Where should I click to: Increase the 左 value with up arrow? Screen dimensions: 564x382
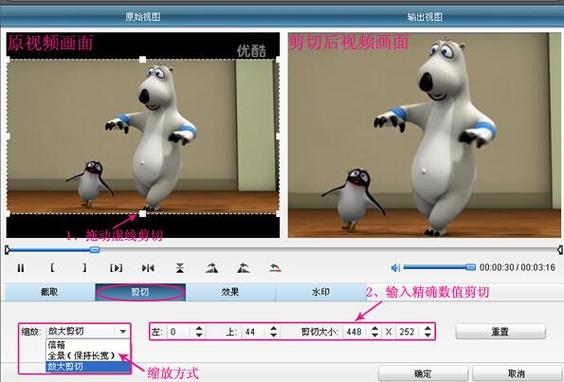click(x=199, y=329)
